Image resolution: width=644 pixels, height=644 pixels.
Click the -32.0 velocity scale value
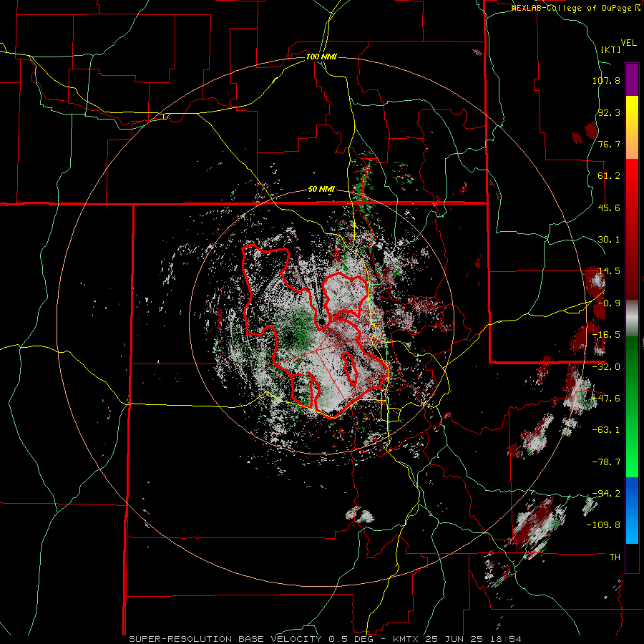[x=606, y=367]
